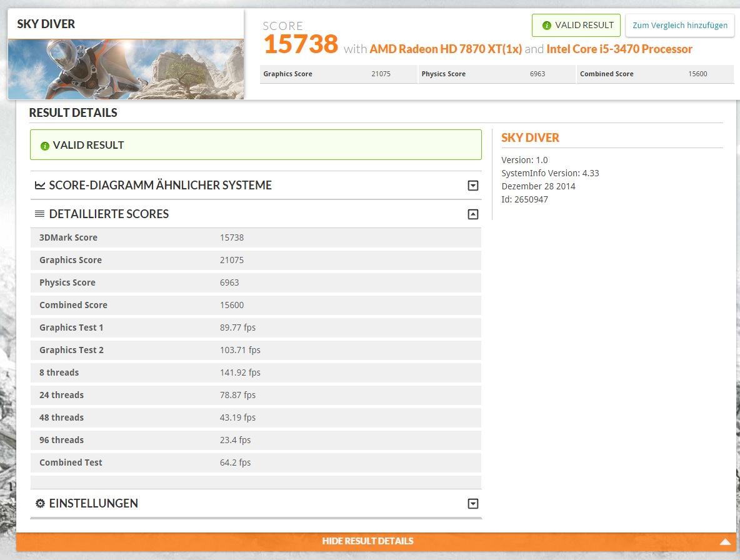Click the 78.87 fps value
Screen dimensions: 740x560
[x=237, y=395]
